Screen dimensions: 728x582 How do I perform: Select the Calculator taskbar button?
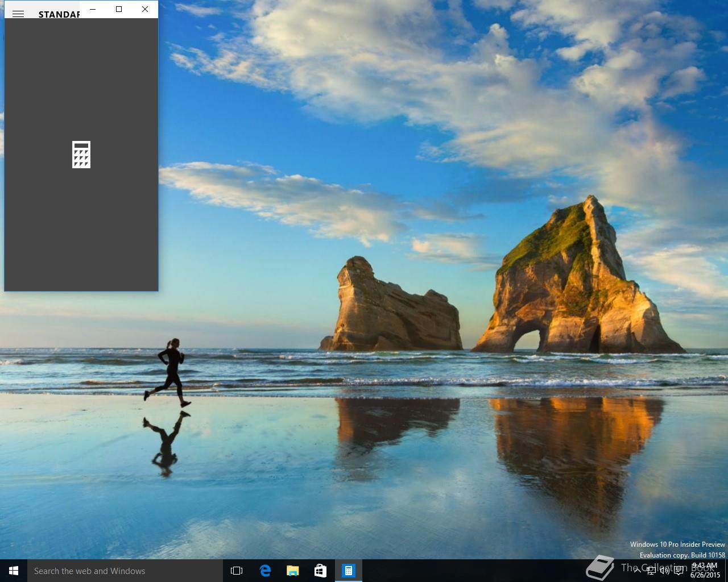[x=349, y=571]
